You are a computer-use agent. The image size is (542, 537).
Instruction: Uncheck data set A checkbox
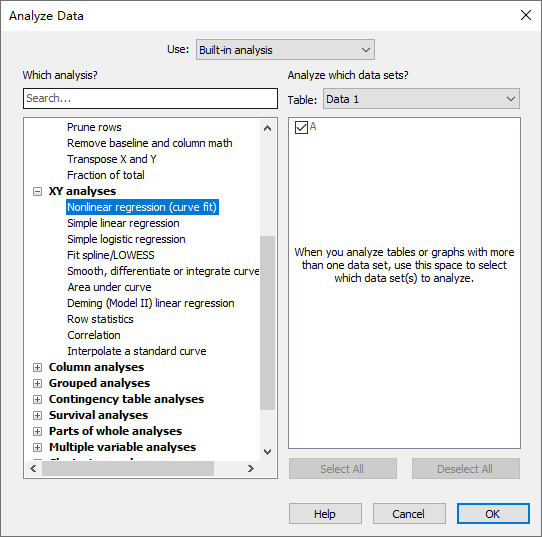[x=301, y=127]
